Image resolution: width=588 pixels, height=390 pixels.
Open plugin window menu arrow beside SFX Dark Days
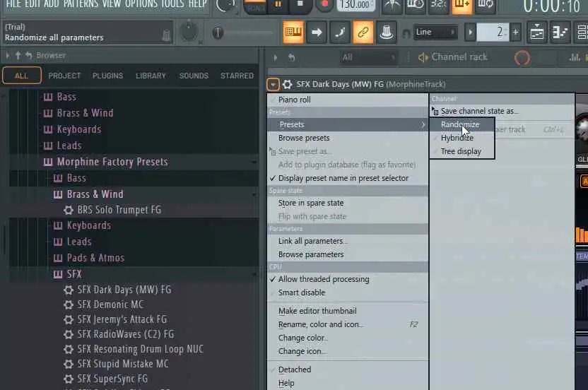click(273, 84)
